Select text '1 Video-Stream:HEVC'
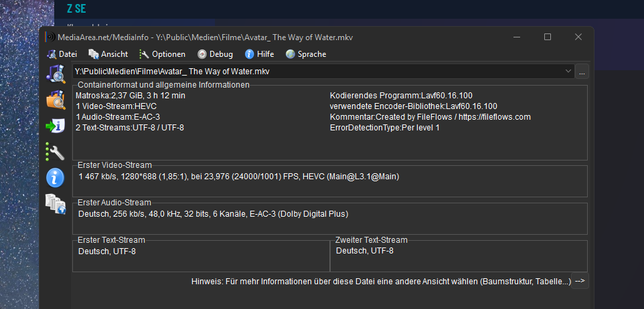This screenshot has width=644, height=309. [116, 106]
